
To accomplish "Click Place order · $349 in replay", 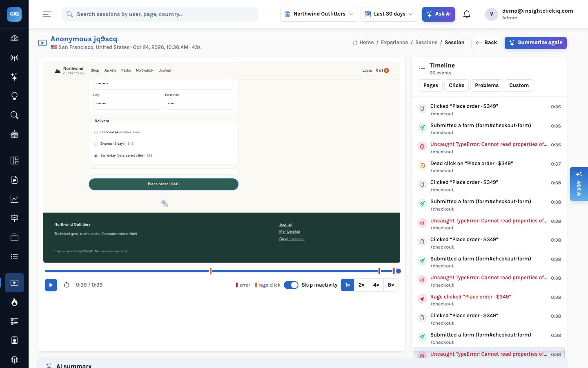I will point(163,184).
